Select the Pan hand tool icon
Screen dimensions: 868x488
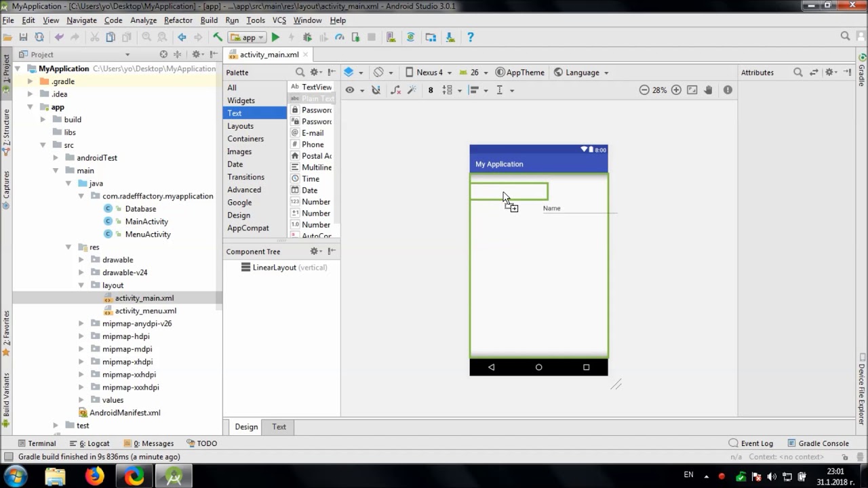pyautogui.click(x=709, y=90)
